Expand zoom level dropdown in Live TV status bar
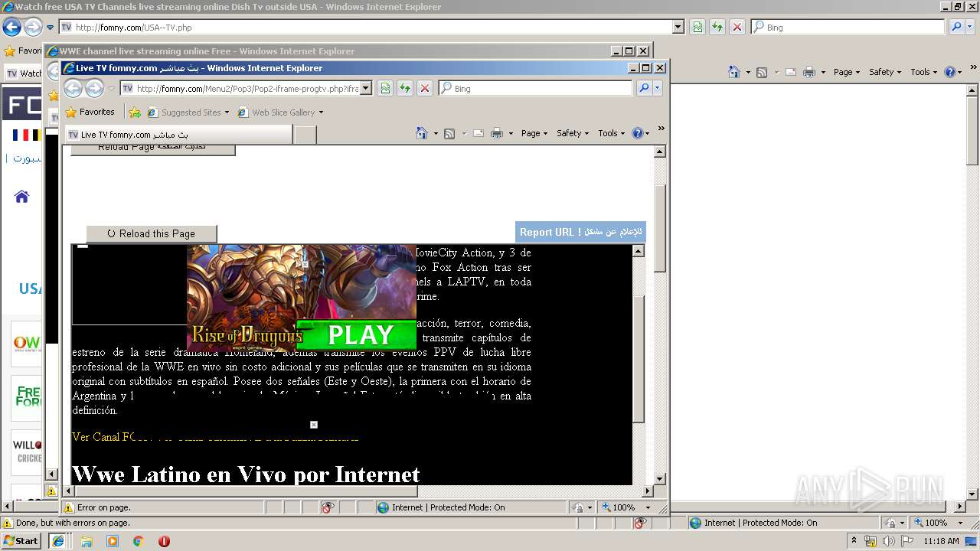This screenshot has height=551, width=980. pos(648,507)
